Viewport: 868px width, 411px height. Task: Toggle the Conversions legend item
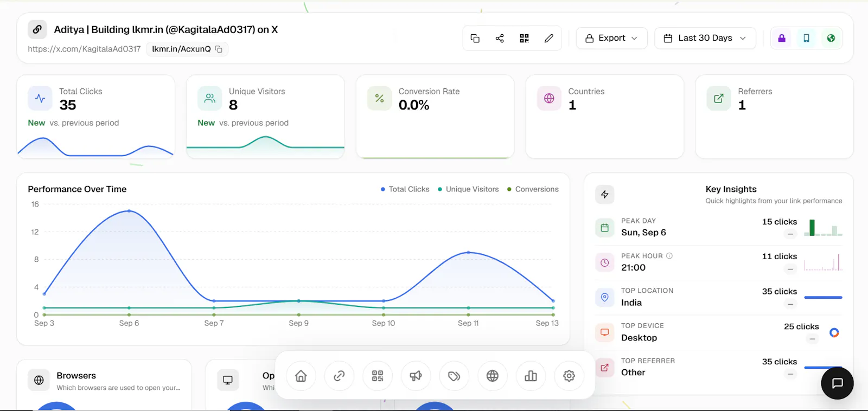tap(533, 189)
